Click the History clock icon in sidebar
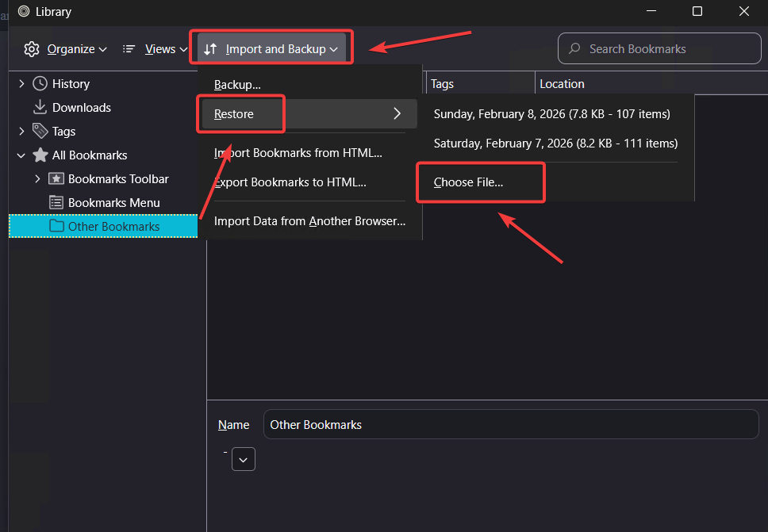The width and height of the screenshot is (768, 532). coord(40,83)
